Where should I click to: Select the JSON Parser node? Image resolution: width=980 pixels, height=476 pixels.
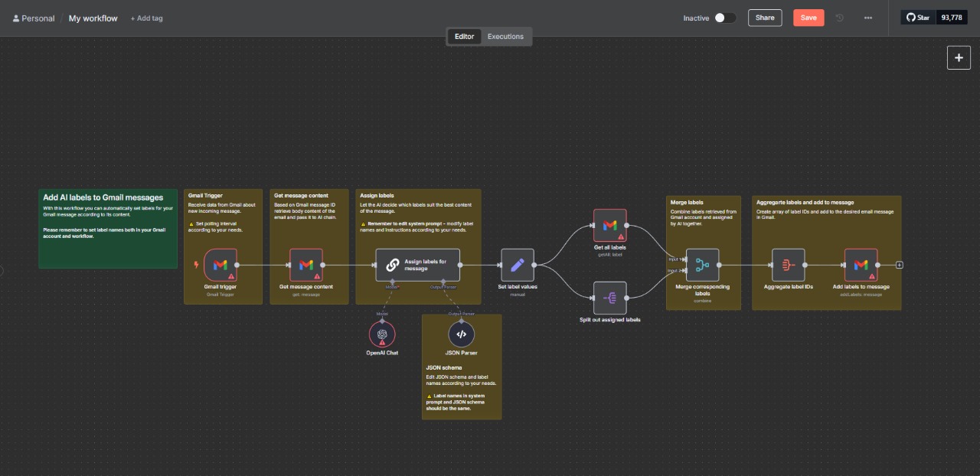click(x=461, y=334)
